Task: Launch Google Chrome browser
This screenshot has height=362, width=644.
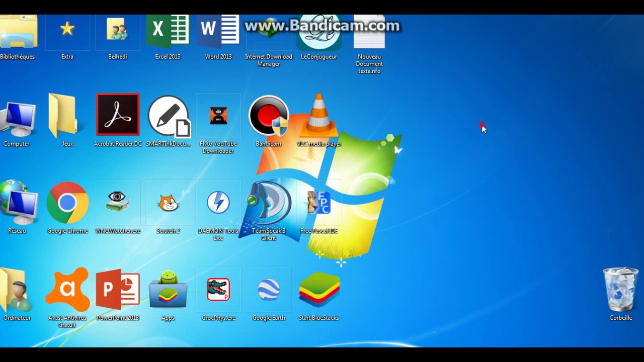Action: [67, 203]
